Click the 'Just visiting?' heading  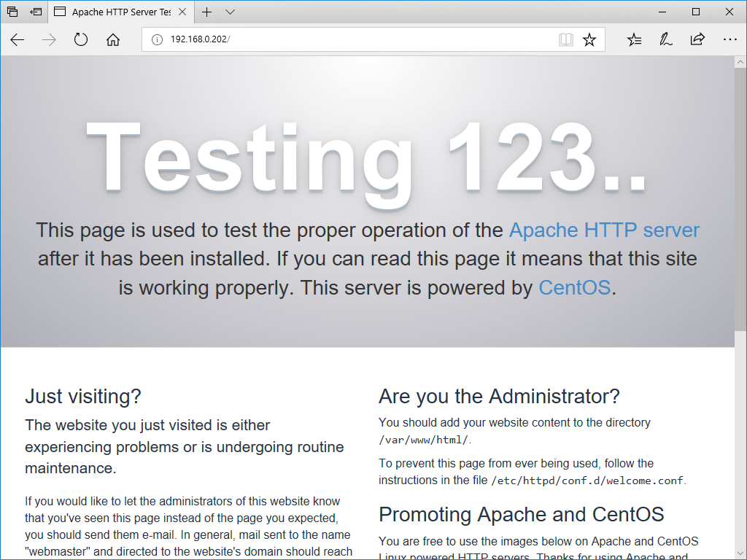tap(83, 396)
